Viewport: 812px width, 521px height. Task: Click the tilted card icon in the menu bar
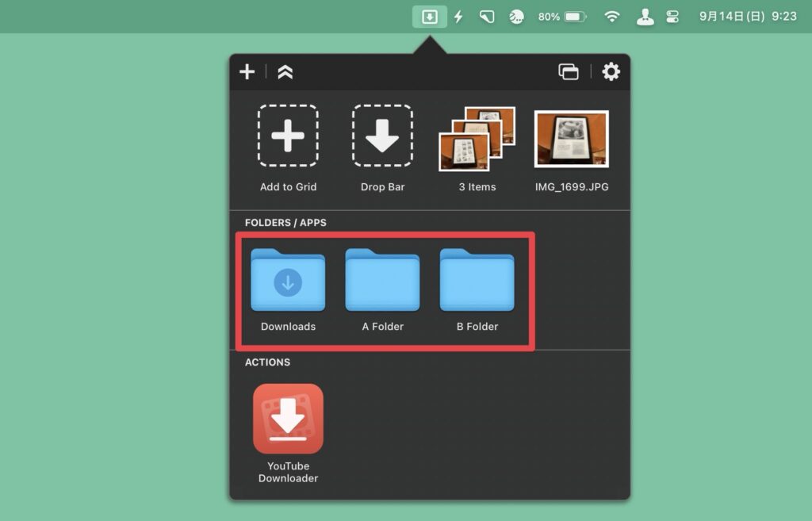487,17
